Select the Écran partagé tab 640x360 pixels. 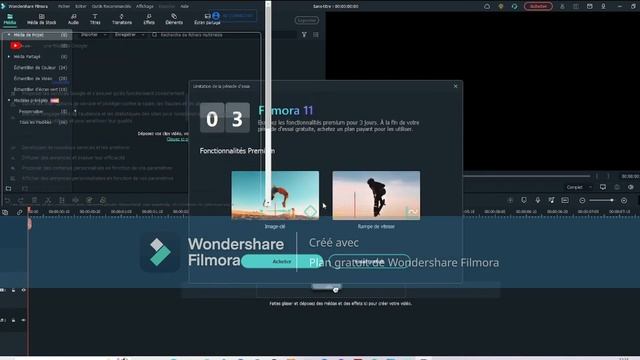[207, 19]
